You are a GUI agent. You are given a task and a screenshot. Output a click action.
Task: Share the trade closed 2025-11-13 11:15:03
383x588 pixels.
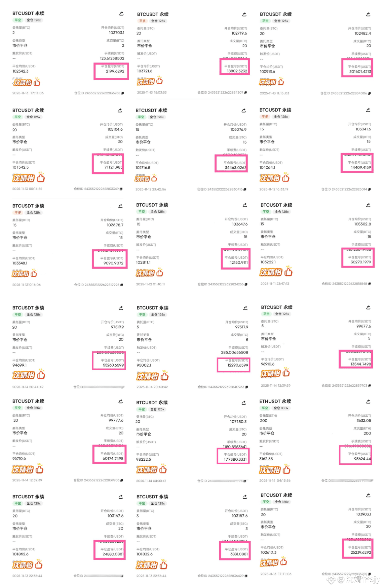368,14
